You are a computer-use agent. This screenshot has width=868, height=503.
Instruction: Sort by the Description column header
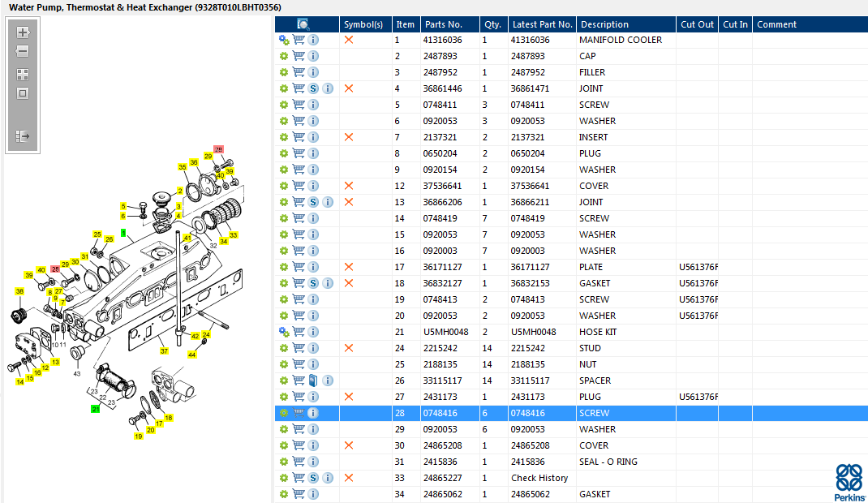coord(626,24)
